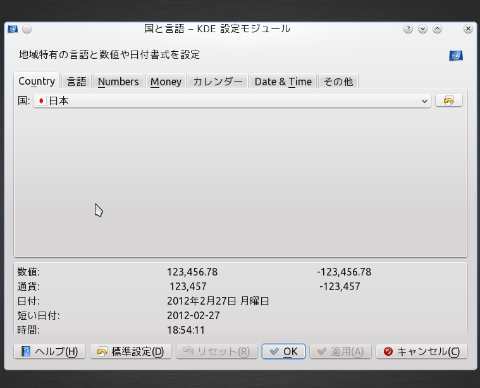Click the negative currency sample -123,457
This screenshot has width=480, height=388.
(340, 286)
